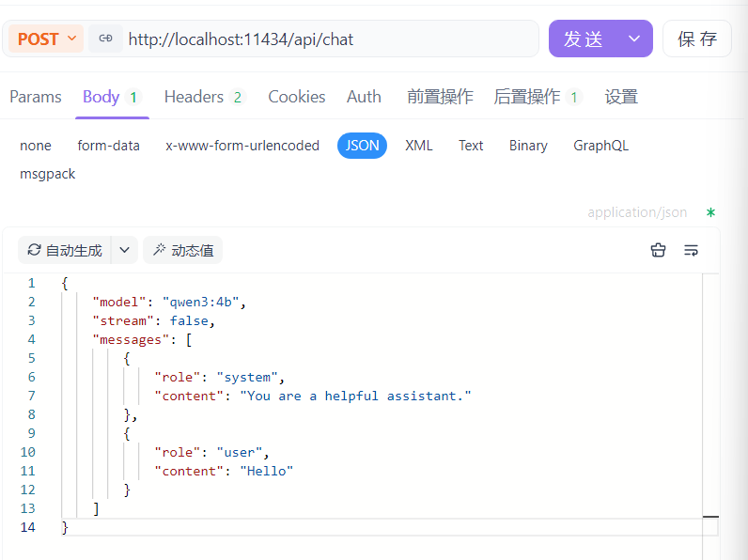Click the "qwen3:4b" value
The image size is (748, 560).
tap(200, 302)
